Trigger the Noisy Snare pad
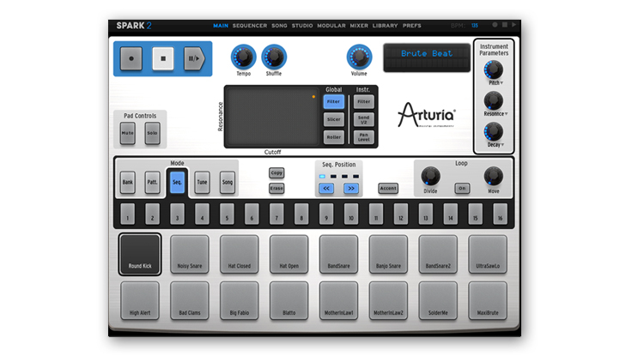The height and width of the screenshot is (362, 644). pos(190,254)
